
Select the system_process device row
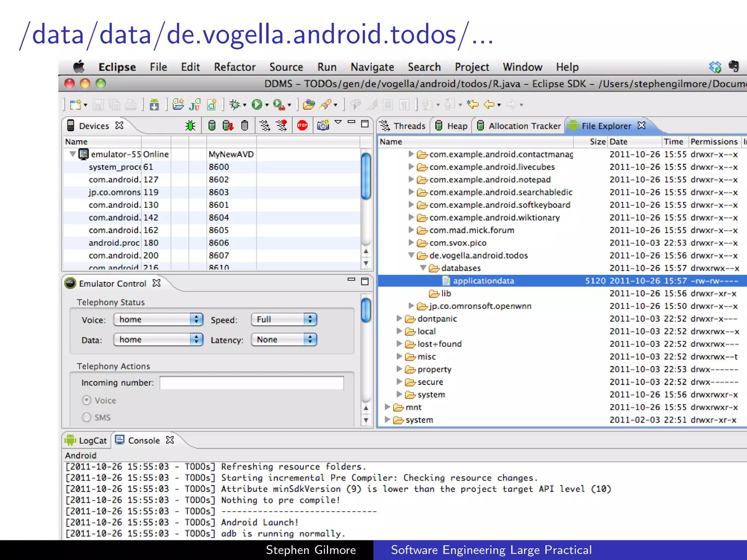pyautogui.click(x=212, y=167)
